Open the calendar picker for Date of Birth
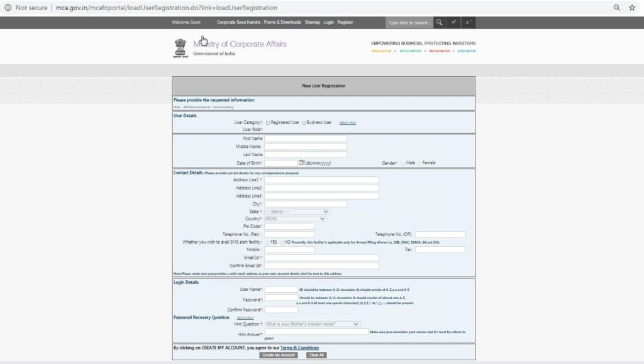This screenshot has width=644, height=364. pos(302,163)
